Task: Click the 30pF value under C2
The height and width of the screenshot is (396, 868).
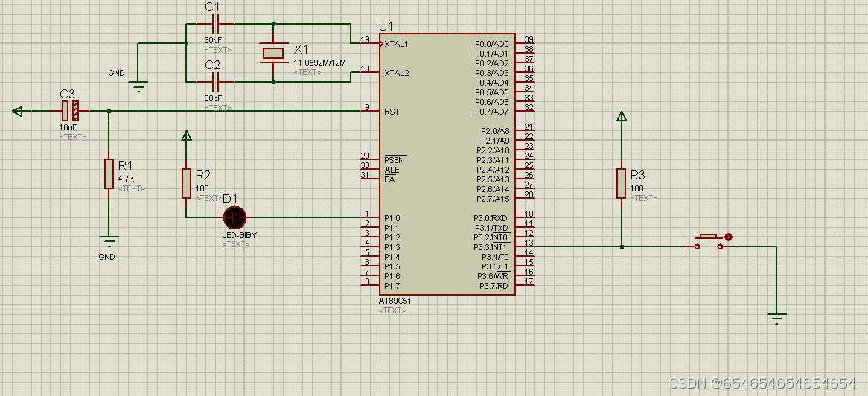Action: tap(213, 98)
